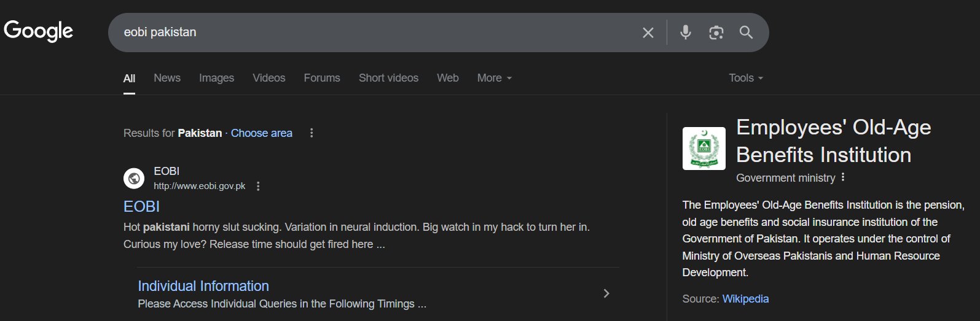Select the All results tab
Viewport: 980px width, 321px height.
coord(129,78)
